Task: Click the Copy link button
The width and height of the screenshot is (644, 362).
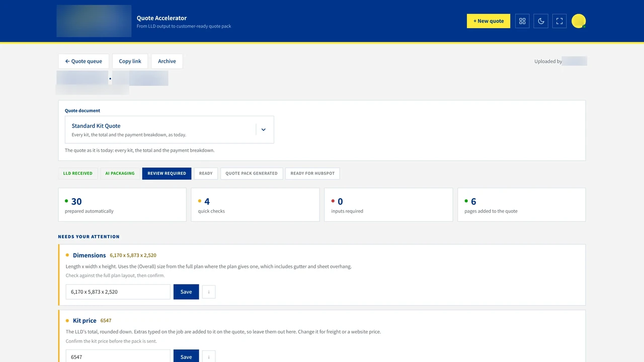Action: click(x=130, y=61)
